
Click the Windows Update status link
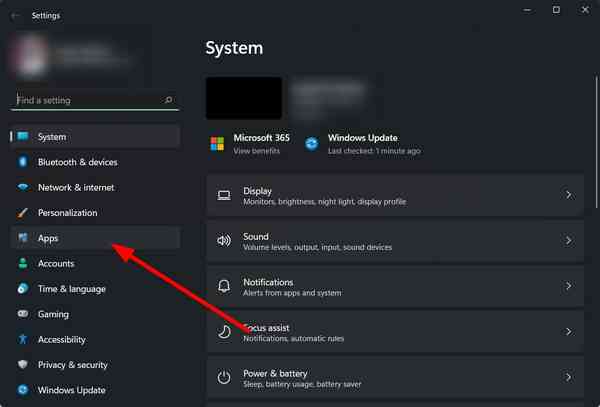click(362, 144)
